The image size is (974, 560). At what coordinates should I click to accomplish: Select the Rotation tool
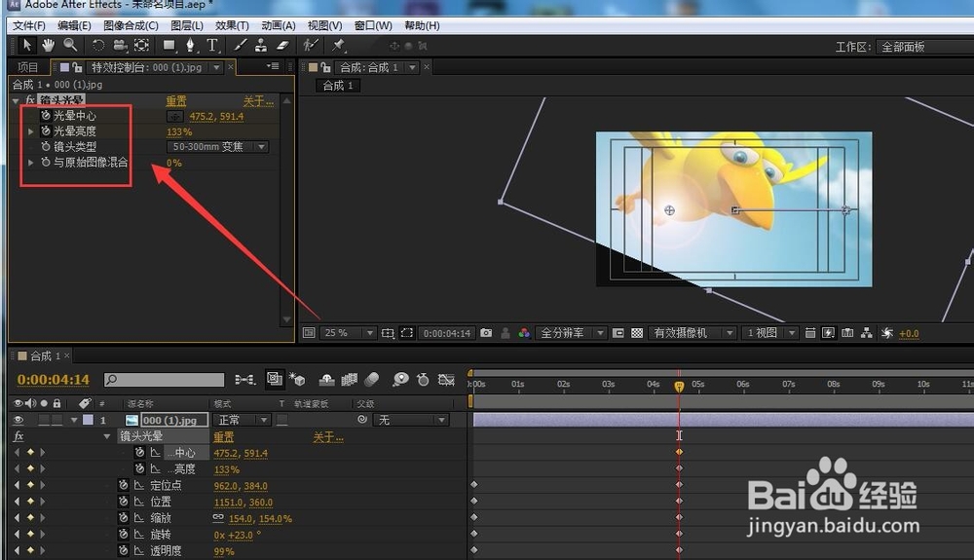97,45
